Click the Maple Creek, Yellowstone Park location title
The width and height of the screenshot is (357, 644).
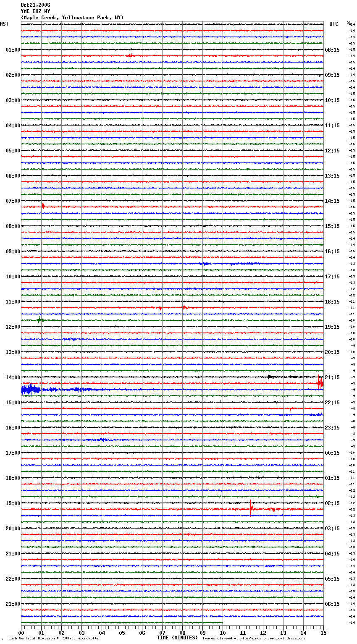click(72, 18)
